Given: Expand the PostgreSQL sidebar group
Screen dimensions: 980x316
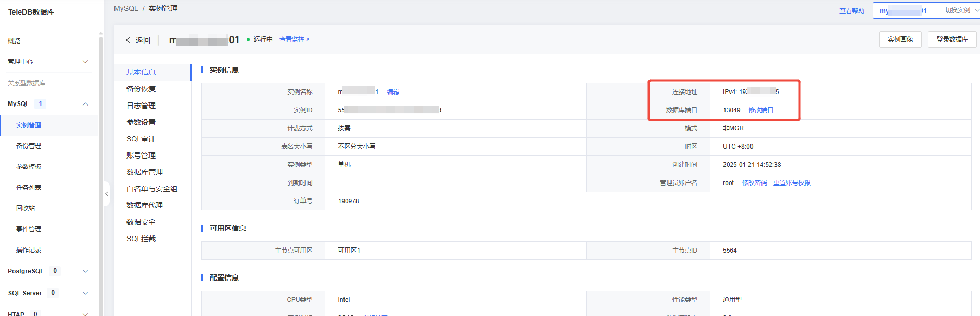Looking at the screenshot, I should (85, 271).
